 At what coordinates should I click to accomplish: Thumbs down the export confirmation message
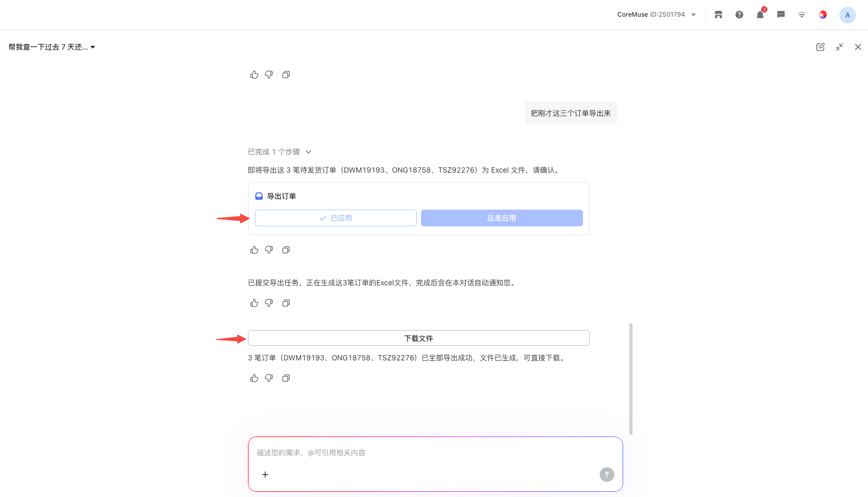(x=269, y=250)
